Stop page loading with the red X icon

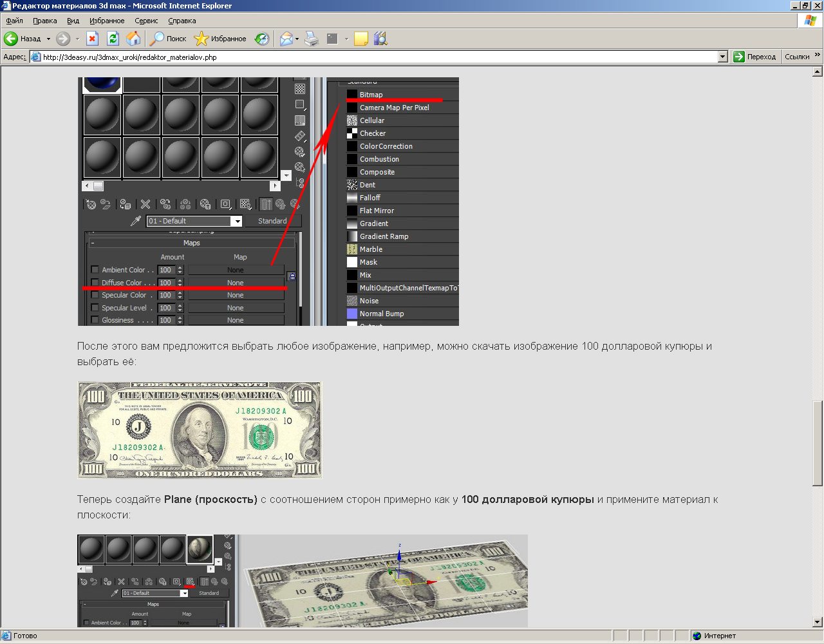(x=93, y=39)
